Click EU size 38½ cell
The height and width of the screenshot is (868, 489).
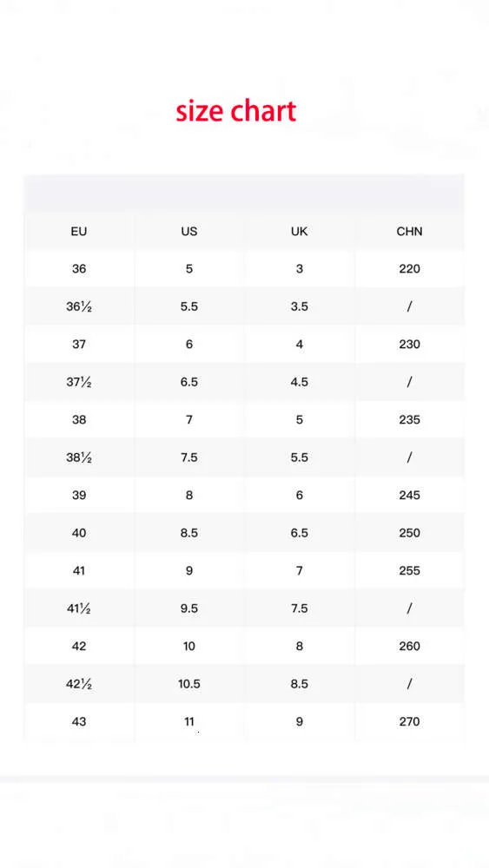coord(79,457)
